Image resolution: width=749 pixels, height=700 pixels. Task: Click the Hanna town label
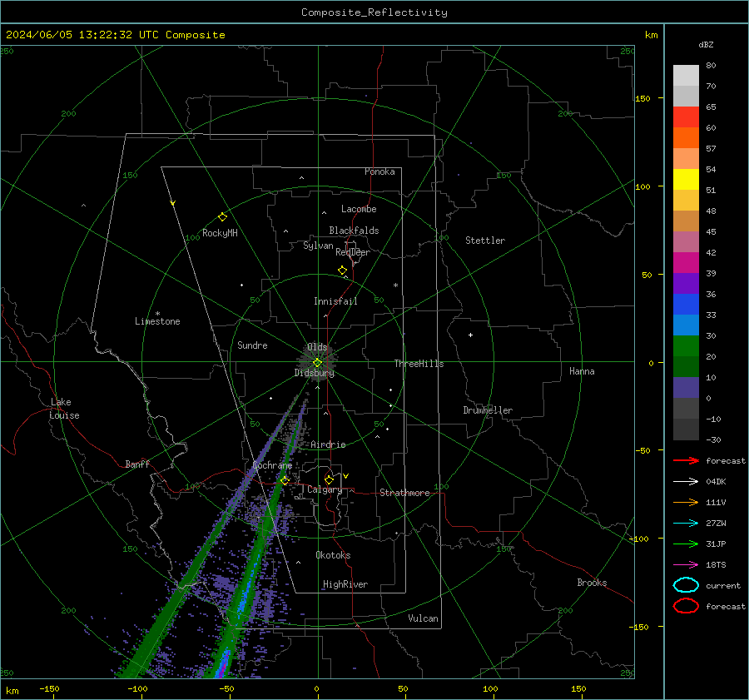(582, 371)
